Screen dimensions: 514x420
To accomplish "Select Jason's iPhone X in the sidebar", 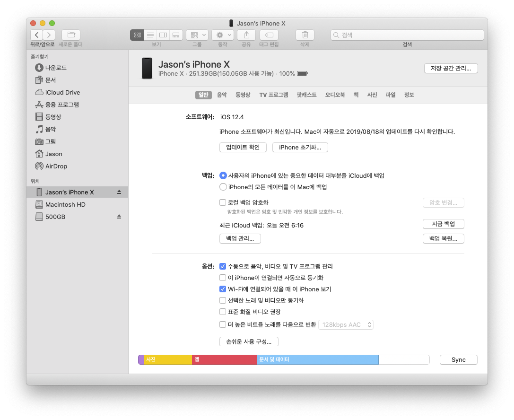I will (x=78, y=192).
